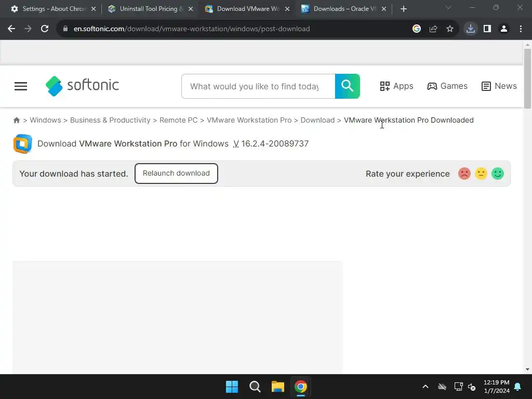Image resolution: width=532 pixels, height=399 pixels.
Task: Click the network status tray icon
Action: (x=458, y=387)
